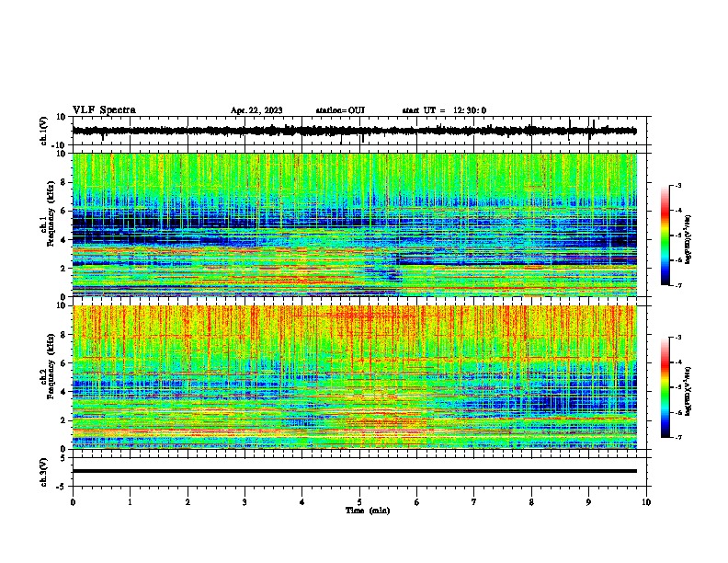Click the '3' tick on time axis
Viewport: 728px width, 563px height.
245,502
